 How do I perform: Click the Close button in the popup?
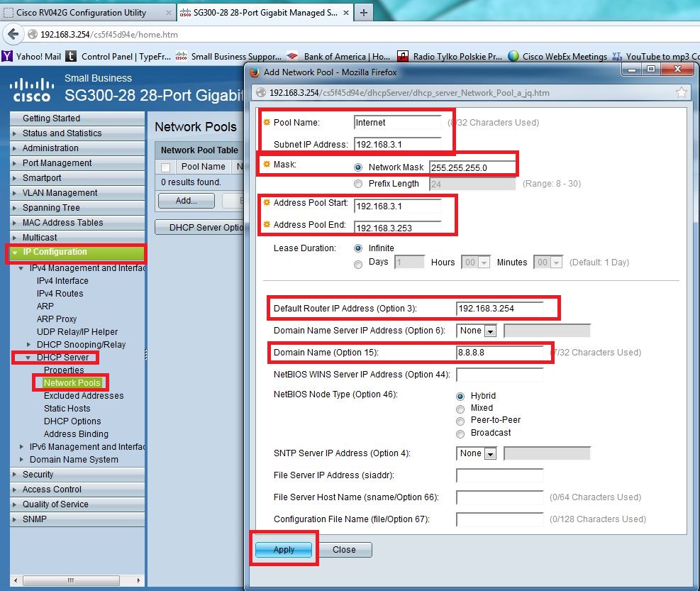(x=344, y=549)
